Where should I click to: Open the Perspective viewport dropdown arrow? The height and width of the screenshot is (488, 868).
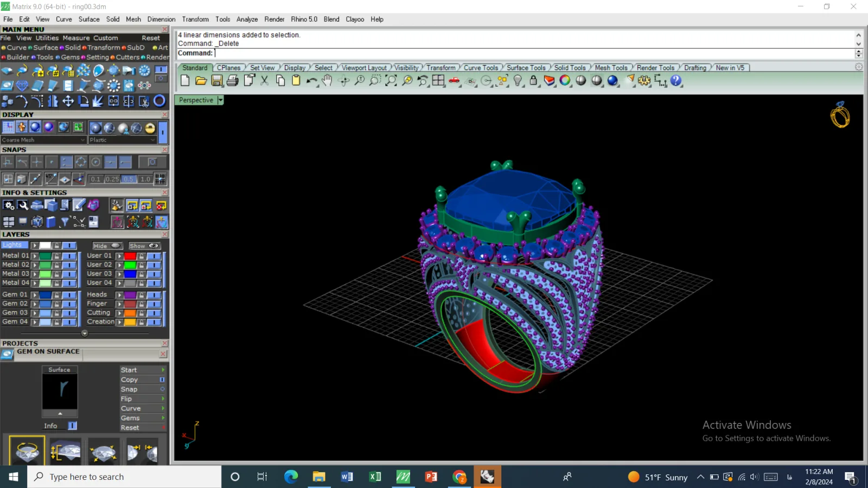220,100
